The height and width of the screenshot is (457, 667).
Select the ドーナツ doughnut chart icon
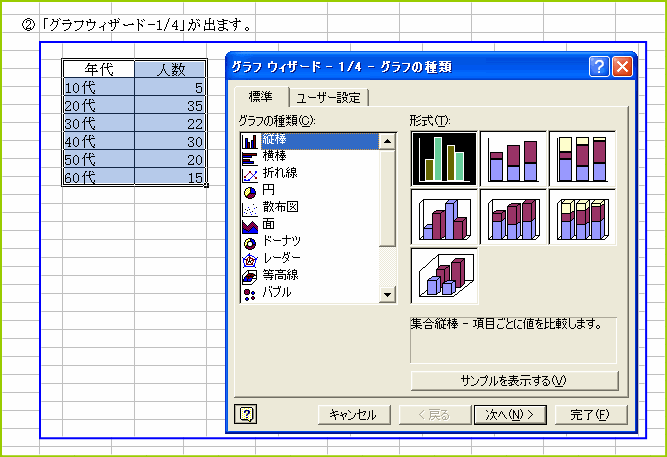tap(250, 243)
